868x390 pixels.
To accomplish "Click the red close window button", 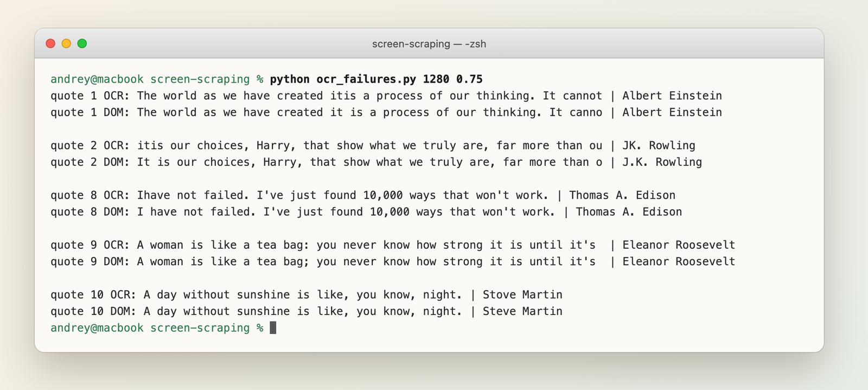I will tap(50, 43).
